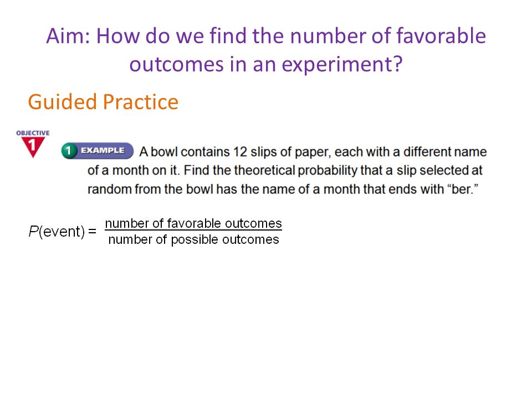
Task: Select the equals sign after P(event)
Action: [93, 232]
